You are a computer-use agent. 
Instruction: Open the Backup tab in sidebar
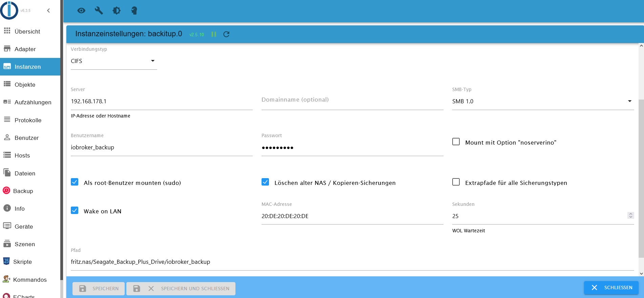(30, 191)
